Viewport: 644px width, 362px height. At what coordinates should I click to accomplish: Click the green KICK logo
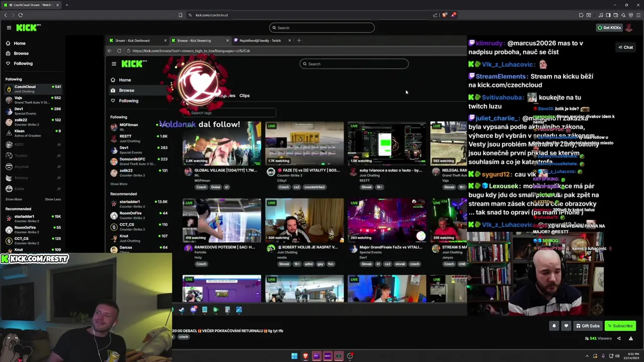pos(28,28)
